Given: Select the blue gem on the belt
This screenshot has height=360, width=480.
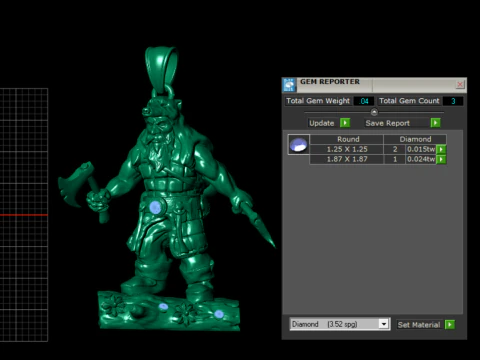Looking at the screenshot, I should (155, 207).
